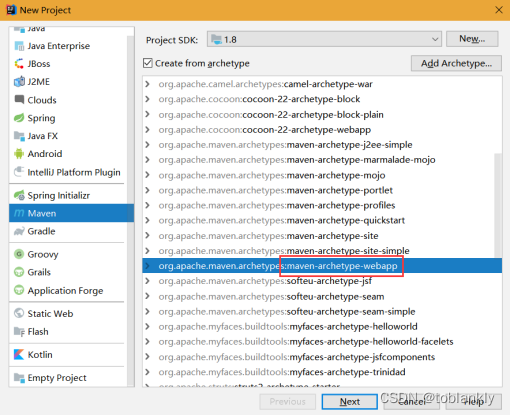Select maven-archetype-marmalade-mojo row
Viewport: 510px width, 415px height.
(322, 160)
